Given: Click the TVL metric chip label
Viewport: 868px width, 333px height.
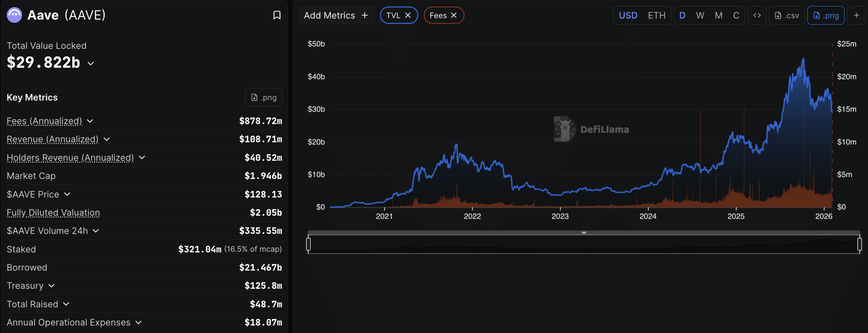Looking at the screenshot, I should point(393,15).
